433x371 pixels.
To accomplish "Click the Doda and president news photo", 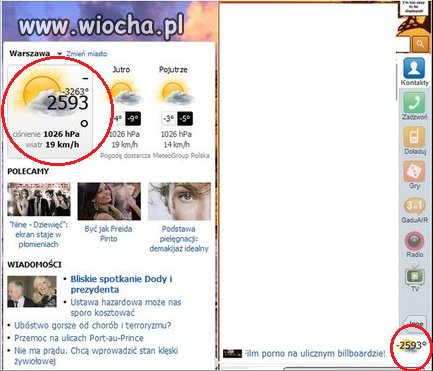I will pyautogui.click(x=32, y=291).
